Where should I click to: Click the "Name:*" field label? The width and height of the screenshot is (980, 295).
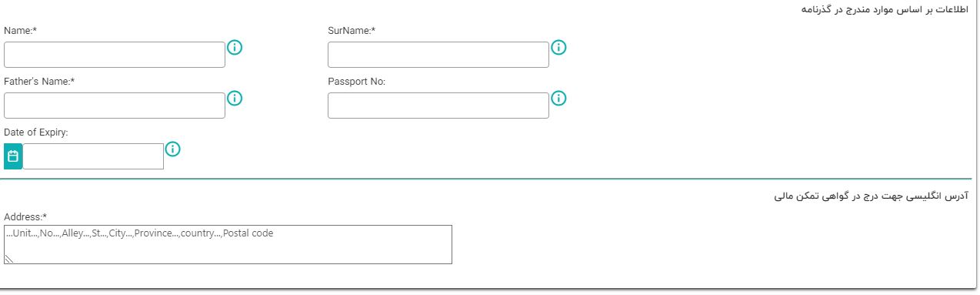[20, 31]
